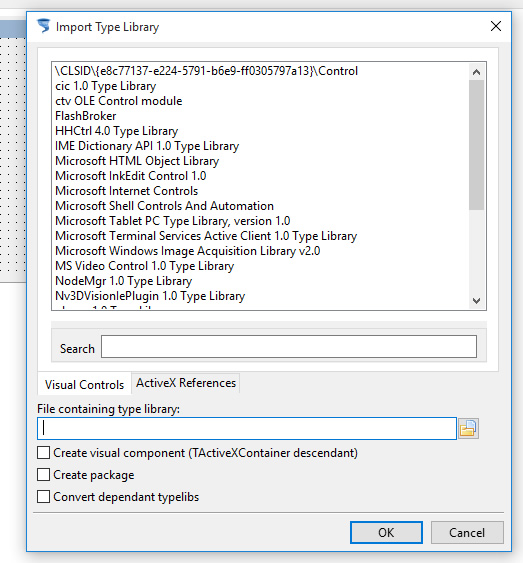Focus the Search input field
The height and width of the screenshot is (563, 523).
point(289,346)
